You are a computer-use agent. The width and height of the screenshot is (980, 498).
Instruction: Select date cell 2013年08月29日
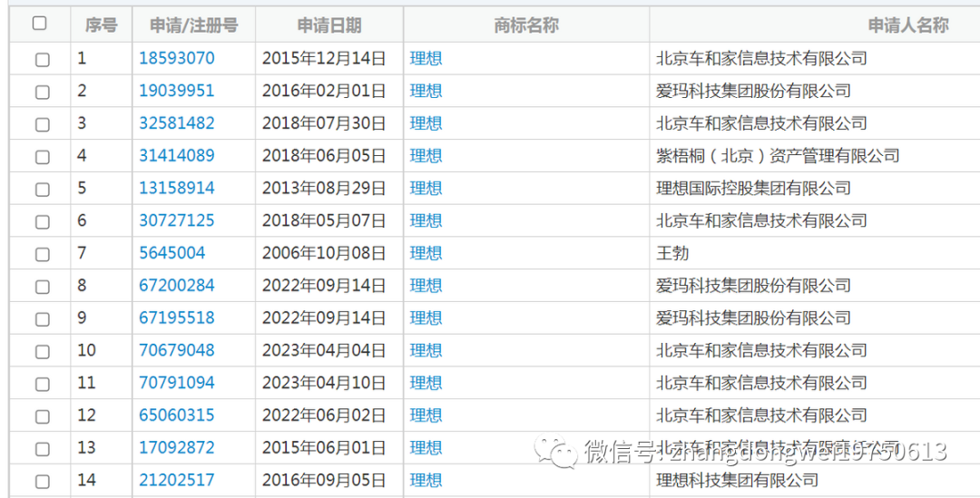(324, 188)
